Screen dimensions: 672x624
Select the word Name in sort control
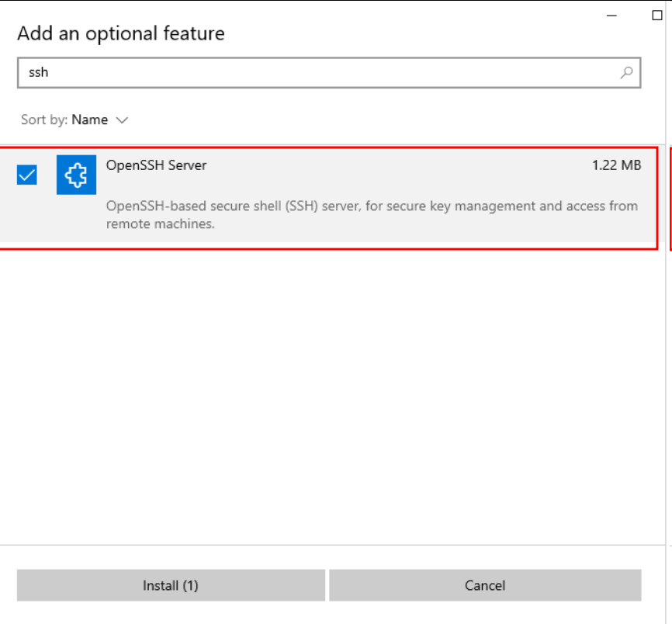click(90, 120)
